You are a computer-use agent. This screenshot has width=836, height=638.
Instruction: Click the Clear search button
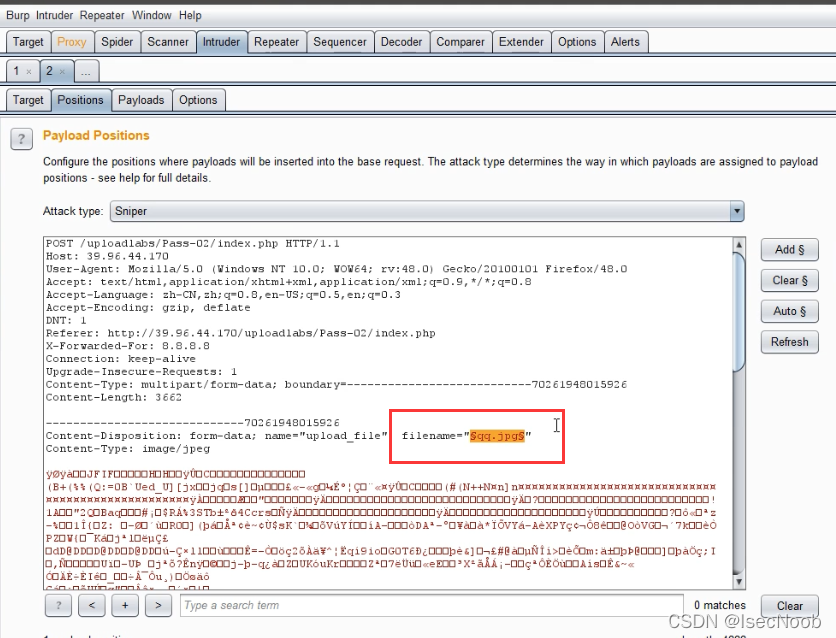(790, 606)
